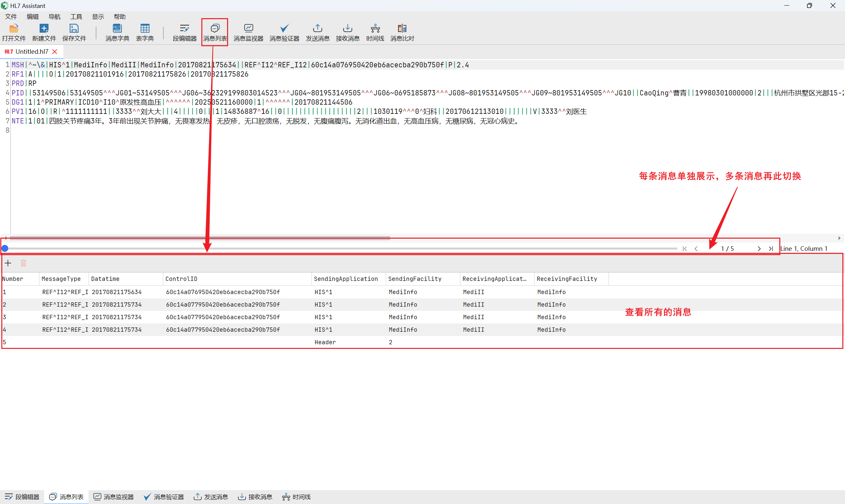
Task: Switch to bottom 消息验证器 tab
Action: pyautogui.click(x=164, y=497)
